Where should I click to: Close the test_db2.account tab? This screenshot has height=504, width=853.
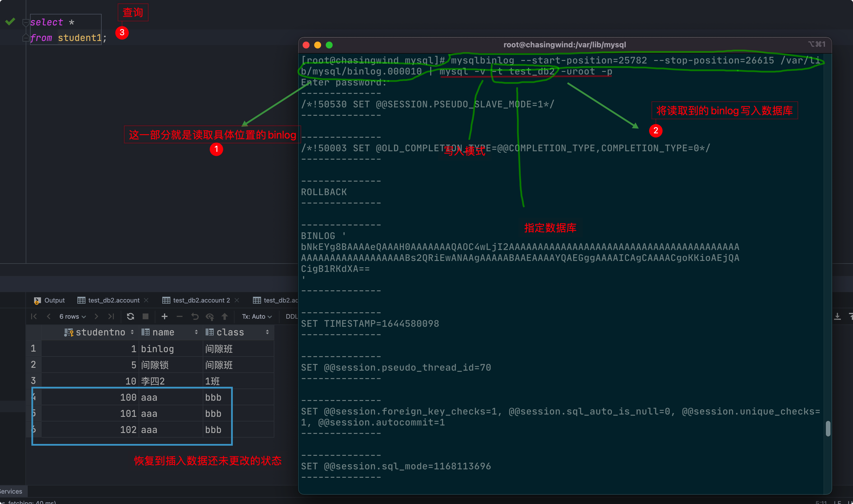pyautogui.click(x=146, y=300)
